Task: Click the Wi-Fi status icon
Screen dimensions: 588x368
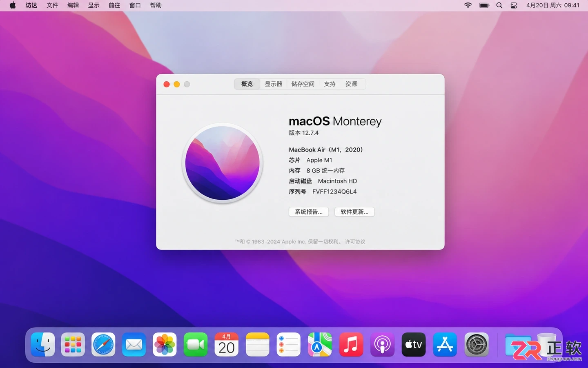Action: [468, 5]
